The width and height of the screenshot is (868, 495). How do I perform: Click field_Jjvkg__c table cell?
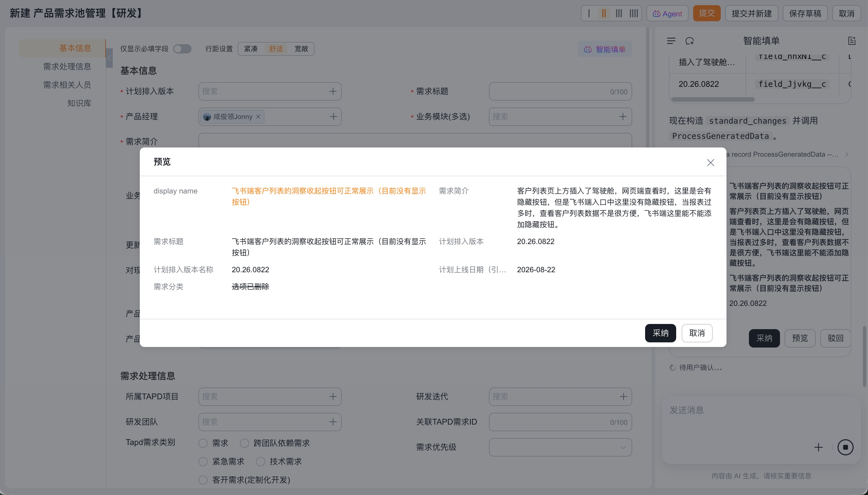click(792, 84)
